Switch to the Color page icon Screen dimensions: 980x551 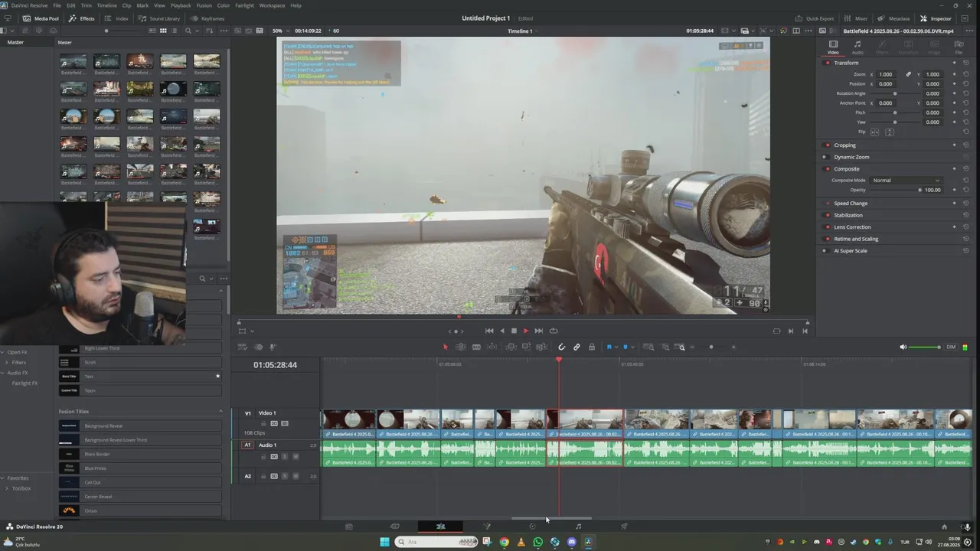532,527
